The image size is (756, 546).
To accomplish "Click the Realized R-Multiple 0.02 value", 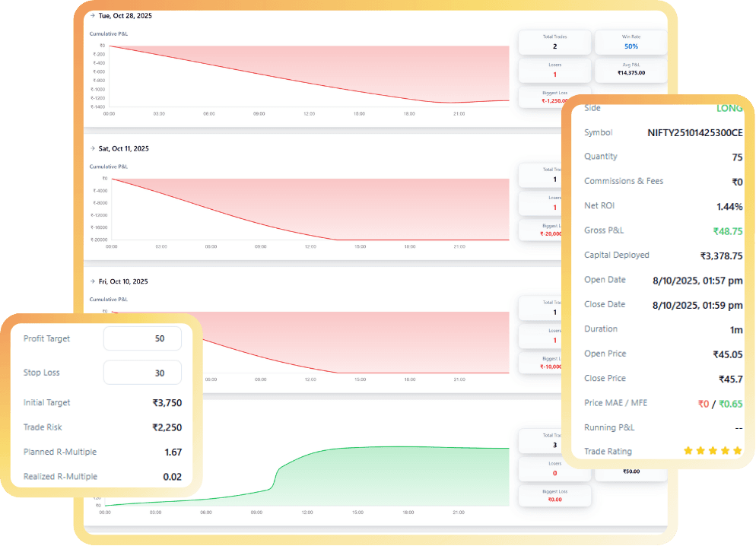I will (173, 477).
